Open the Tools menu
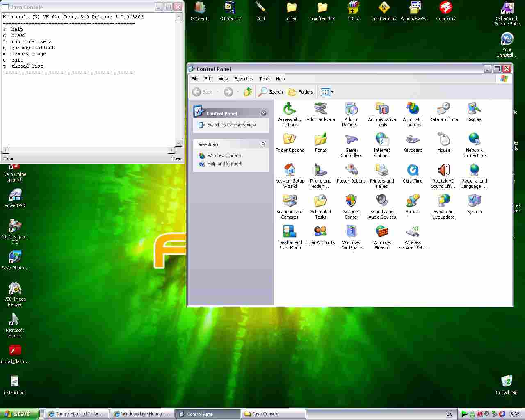 264,79
